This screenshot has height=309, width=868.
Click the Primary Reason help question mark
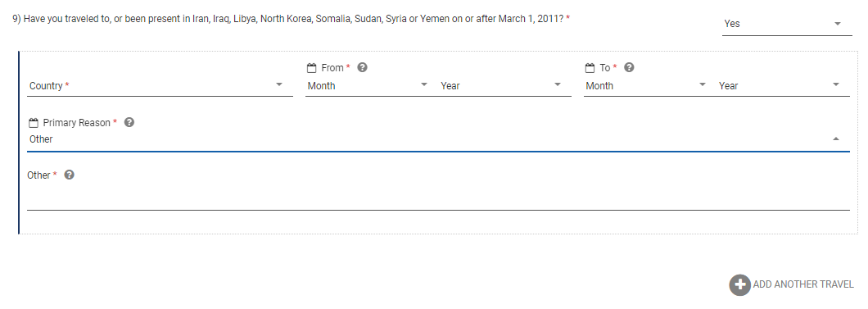[129, 122]
